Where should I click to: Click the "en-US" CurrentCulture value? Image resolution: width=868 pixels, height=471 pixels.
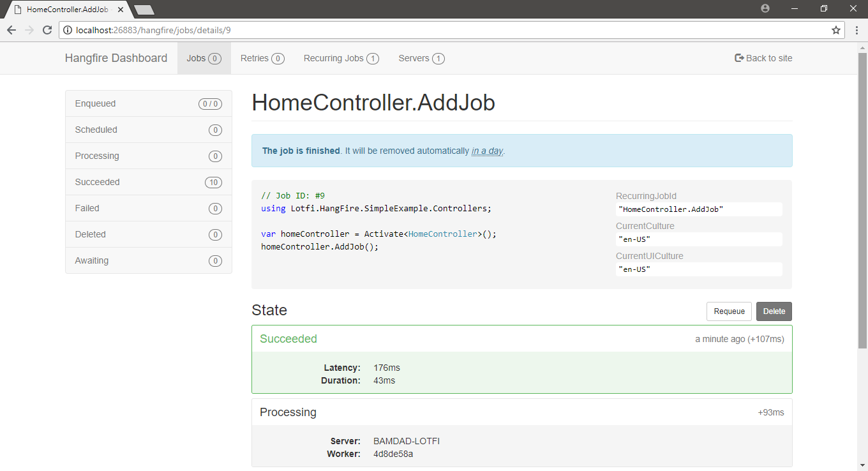tap(699, 239)
